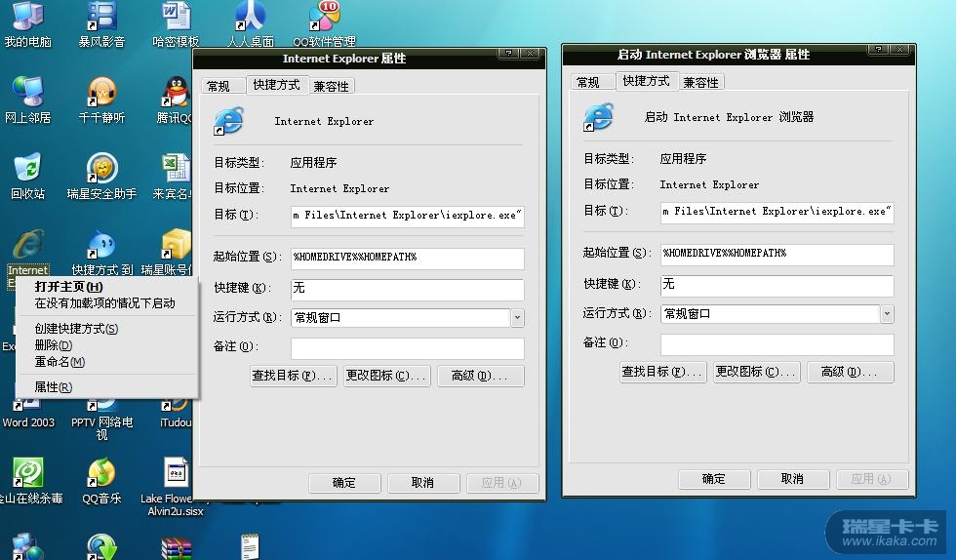
Task: Select 快捷方式 tab in Internet Explorer 属性
Action: [277, 85]
